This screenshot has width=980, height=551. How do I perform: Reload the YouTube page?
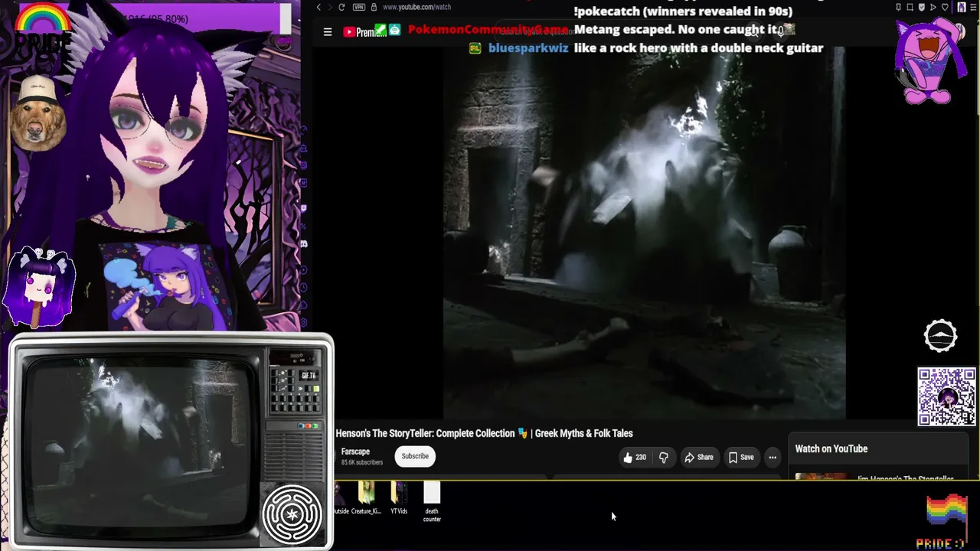341,8
